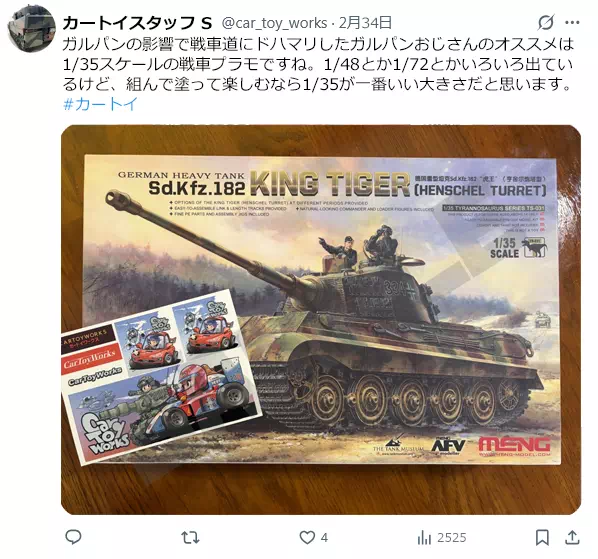The image size is (598, 559).
Task: Like the post with the heart icon
Action: 307,537
